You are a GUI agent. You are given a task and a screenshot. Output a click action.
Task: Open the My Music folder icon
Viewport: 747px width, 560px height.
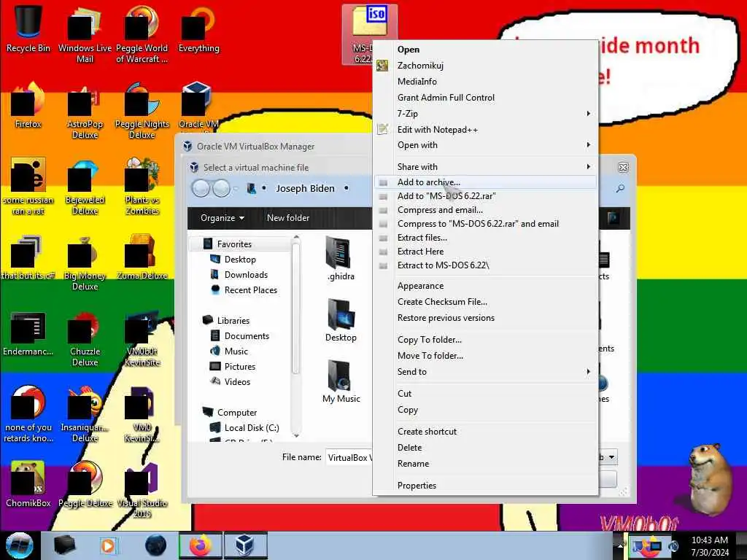(341, 381)
